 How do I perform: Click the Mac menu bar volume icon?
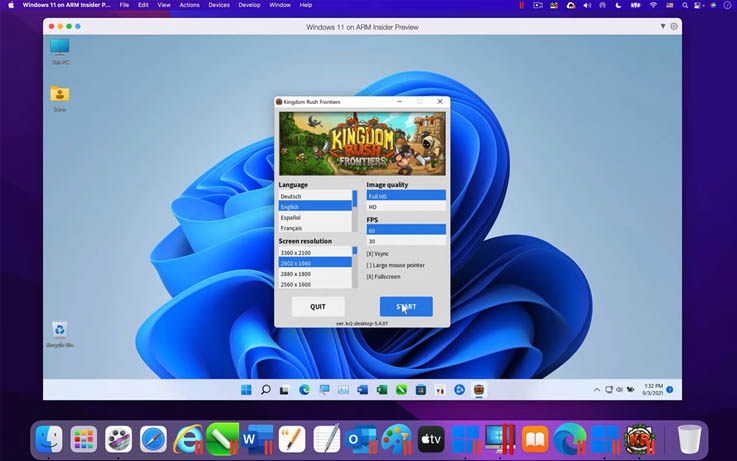click(587, 5)
